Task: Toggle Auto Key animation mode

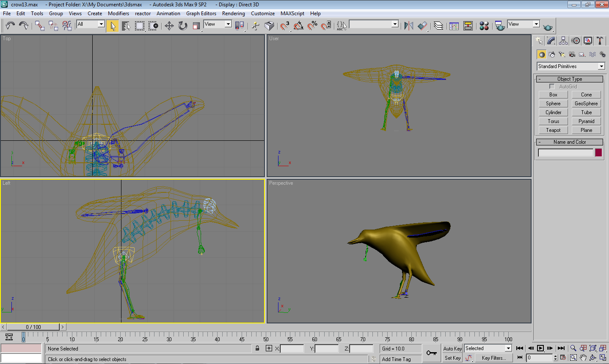Action: pyautogui.click(x=452, y=349)
